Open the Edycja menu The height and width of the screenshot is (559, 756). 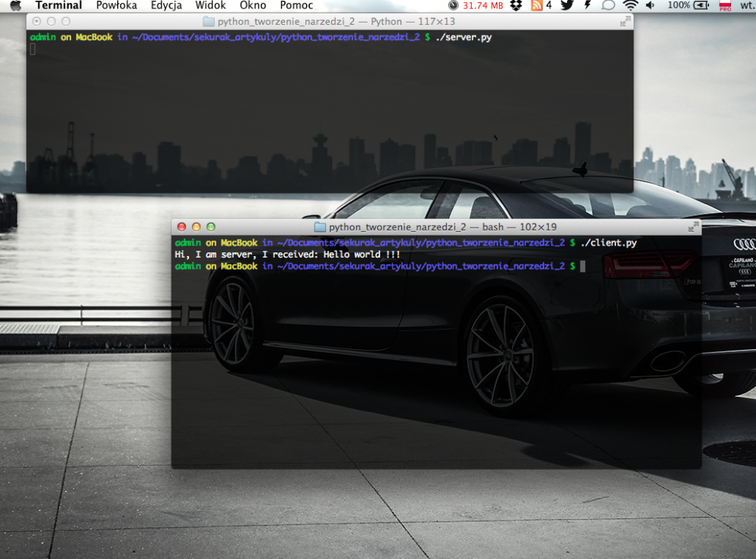166,5
